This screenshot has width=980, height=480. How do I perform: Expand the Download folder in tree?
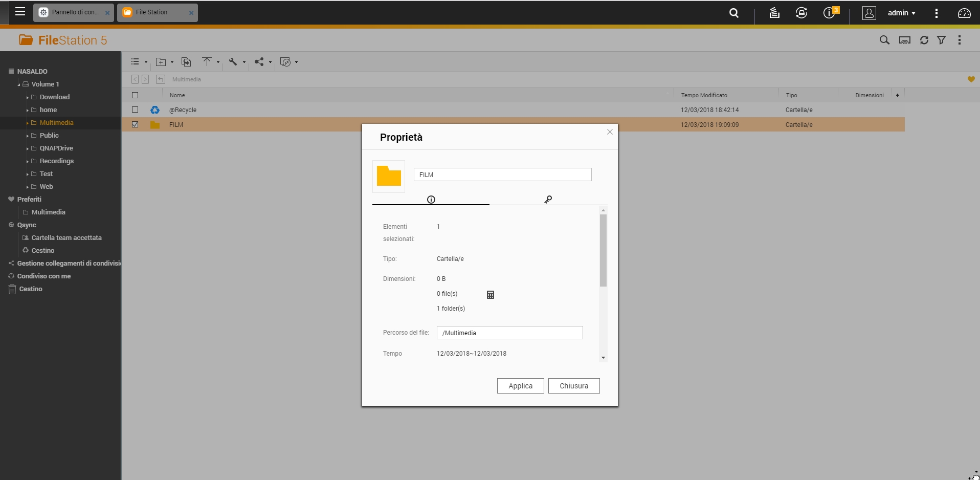(x=28, y=97)
